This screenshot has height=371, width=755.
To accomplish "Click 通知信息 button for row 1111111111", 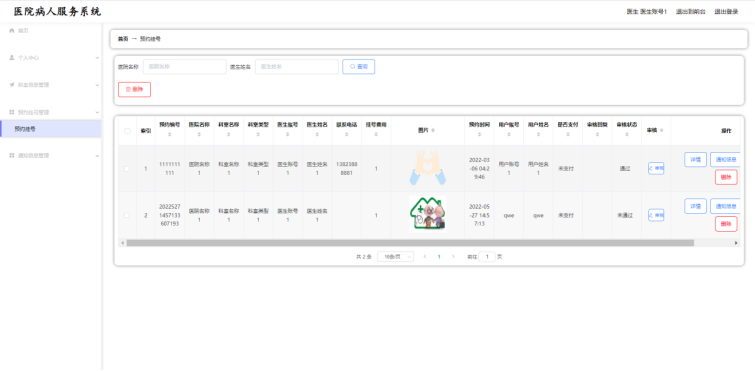I will tap(725, 159).
